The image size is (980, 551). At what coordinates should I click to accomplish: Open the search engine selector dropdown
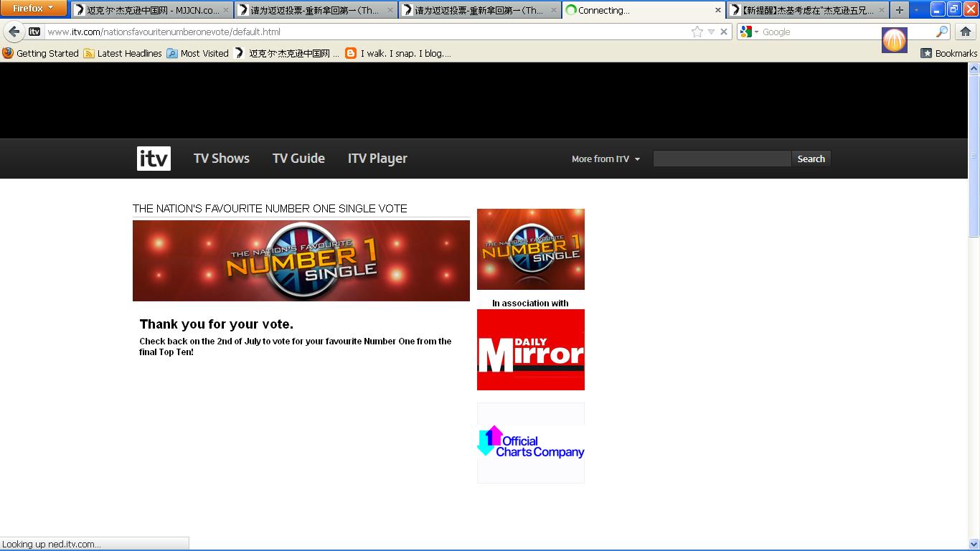pos(750,32)
